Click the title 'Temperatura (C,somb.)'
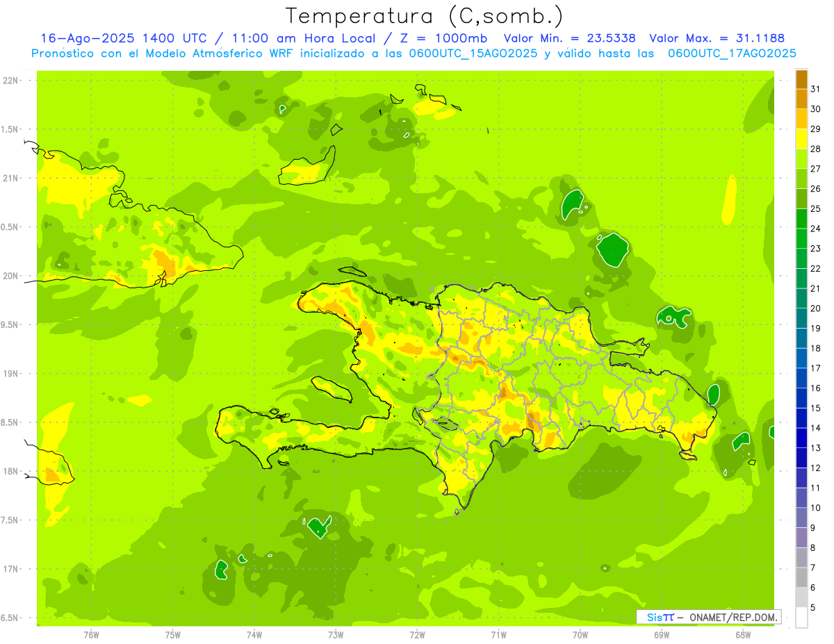Screen dimensions: 834x644 pyautogui.click(x=425, y=16)
